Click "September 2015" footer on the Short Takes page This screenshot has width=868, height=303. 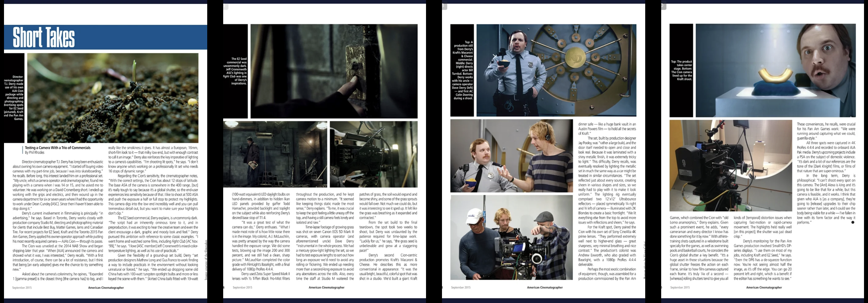click(22, 287)
